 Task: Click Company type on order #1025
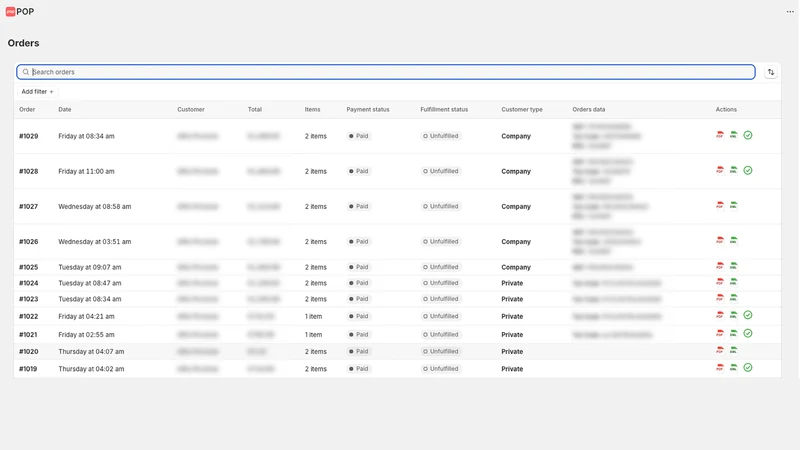click(516, 267)
